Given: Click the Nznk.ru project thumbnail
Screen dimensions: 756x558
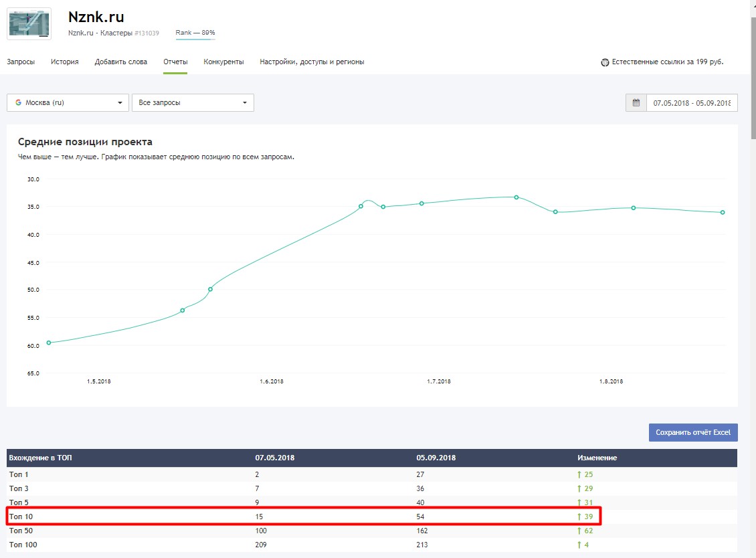Looking at the screenshot, I should pyautogui.click(x=29, y=23).
